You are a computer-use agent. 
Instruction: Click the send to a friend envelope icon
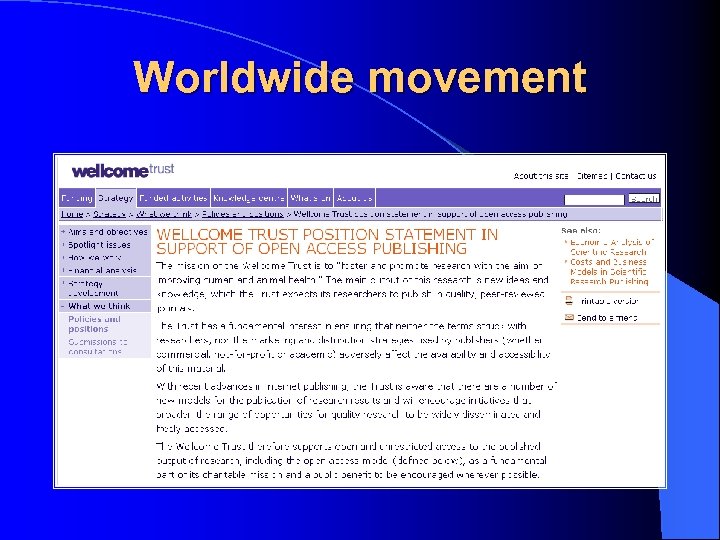[569, 317]
